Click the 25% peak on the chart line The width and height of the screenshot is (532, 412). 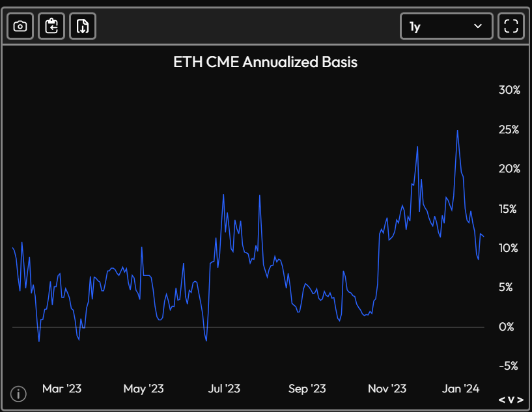click(x=457, y=131)
